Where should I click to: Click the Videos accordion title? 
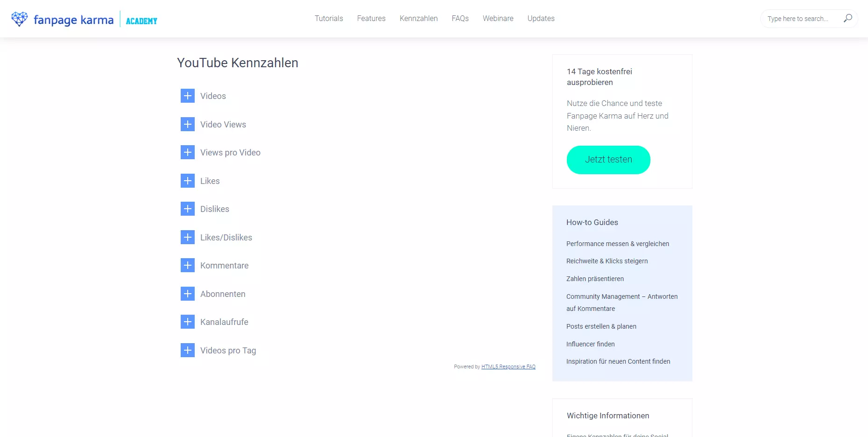pos(213,96)
